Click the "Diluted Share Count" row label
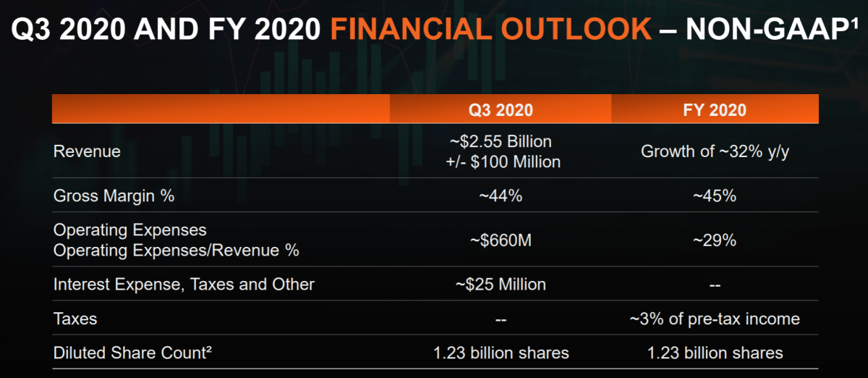Viewport: 868px width, 378px height. [x=132, y=353]
